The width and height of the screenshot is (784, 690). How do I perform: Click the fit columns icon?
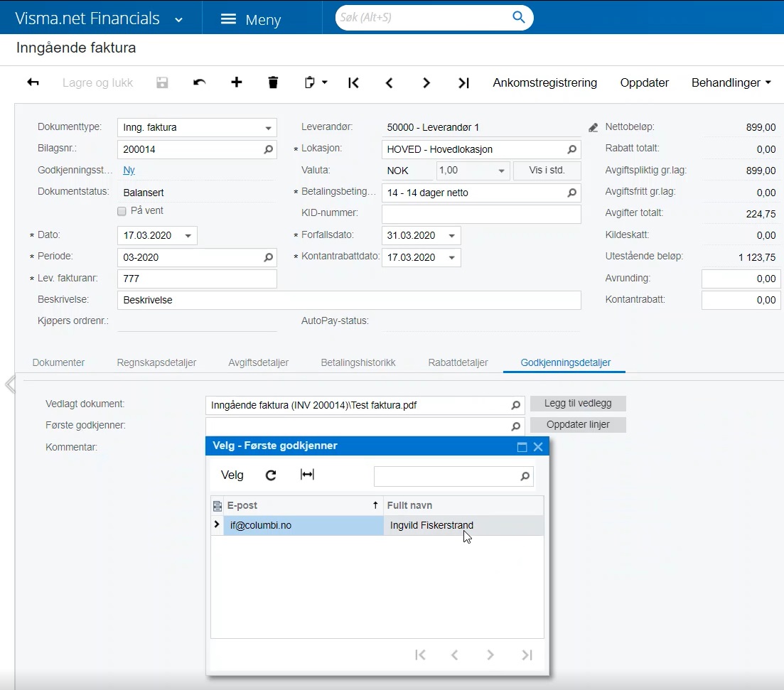(x=307, y=475)
